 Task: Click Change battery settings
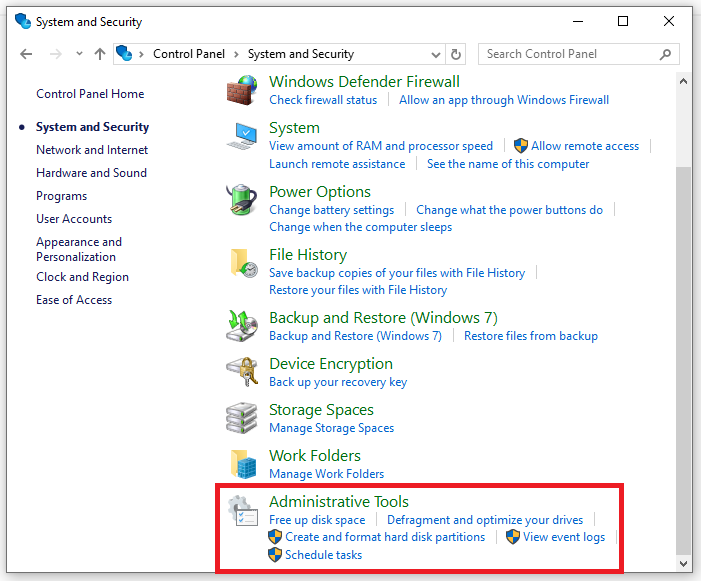(332, 210)
